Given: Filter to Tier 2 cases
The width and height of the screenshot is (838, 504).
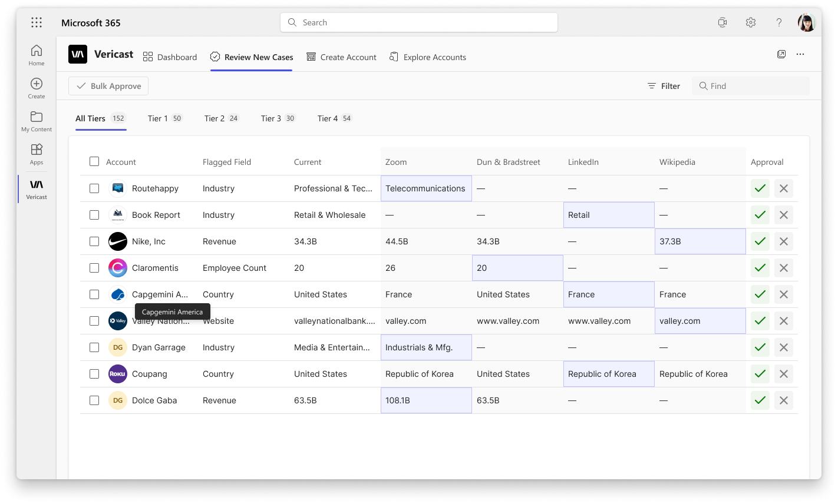Looking at the screenshot, I should (222, 118).
